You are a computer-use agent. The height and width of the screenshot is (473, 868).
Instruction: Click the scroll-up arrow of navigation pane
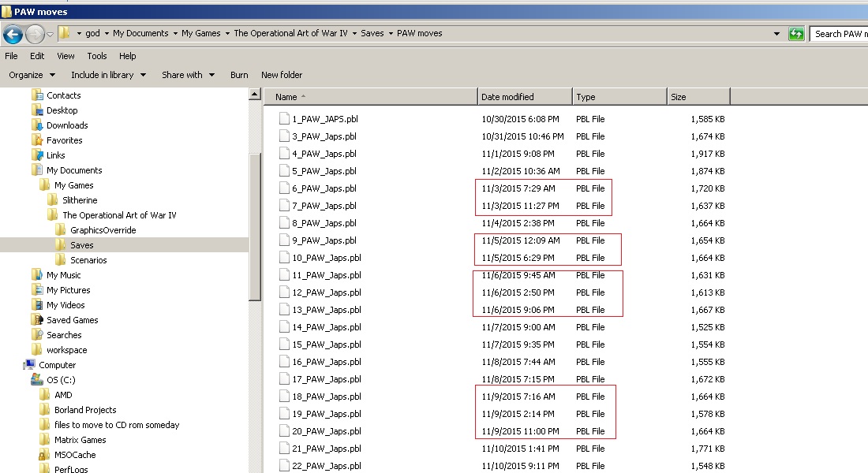point(255,94)
